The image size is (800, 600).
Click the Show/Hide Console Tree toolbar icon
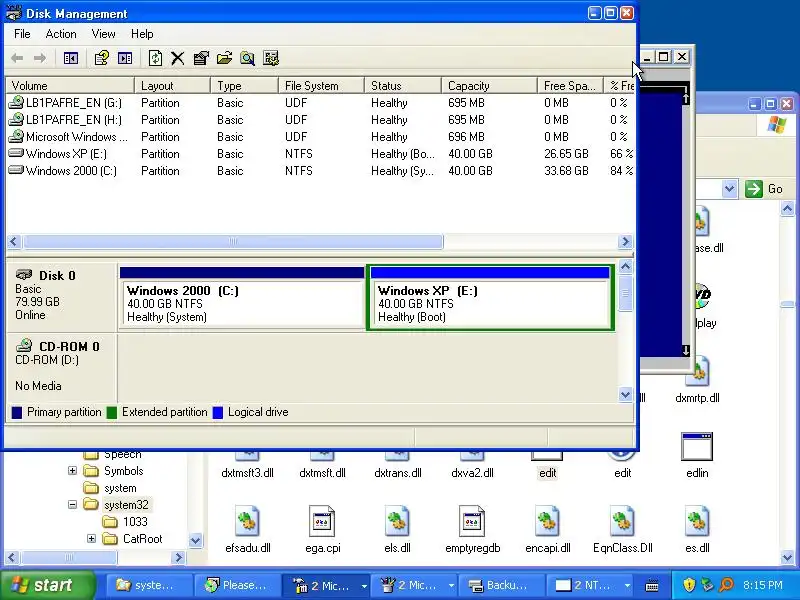point(70,58)
